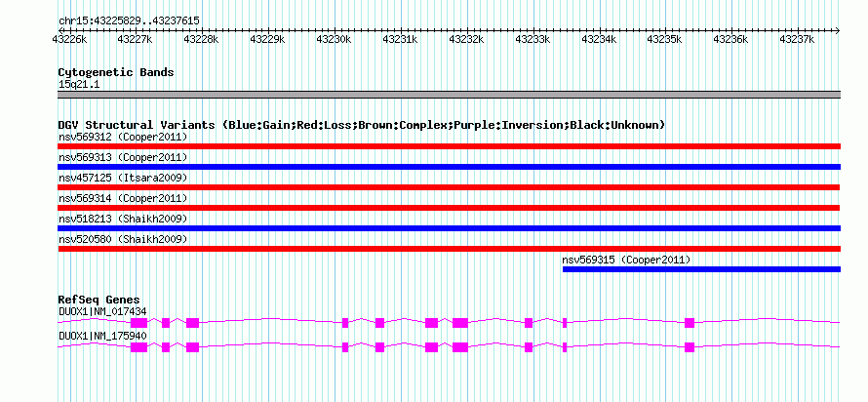The width and height of the screenshot is (868, 402).
Task: Select the RefSeq Genes track title
Action: click(99, 301)
